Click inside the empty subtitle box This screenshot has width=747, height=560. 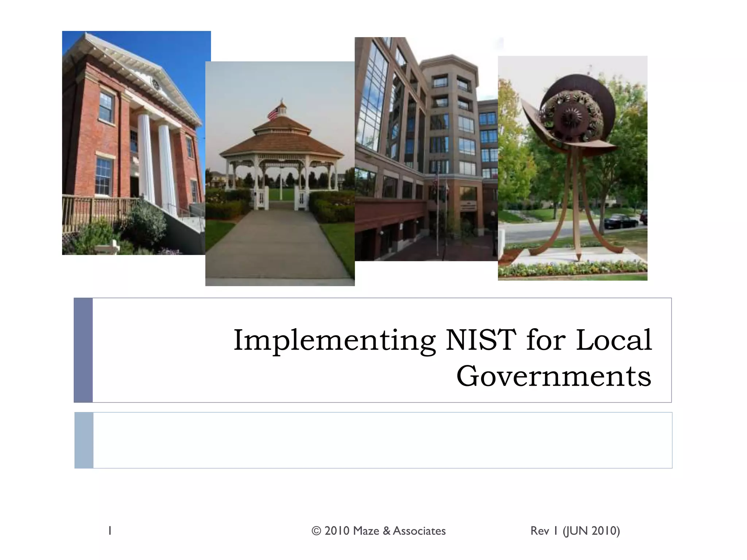[x=382, y=440]
